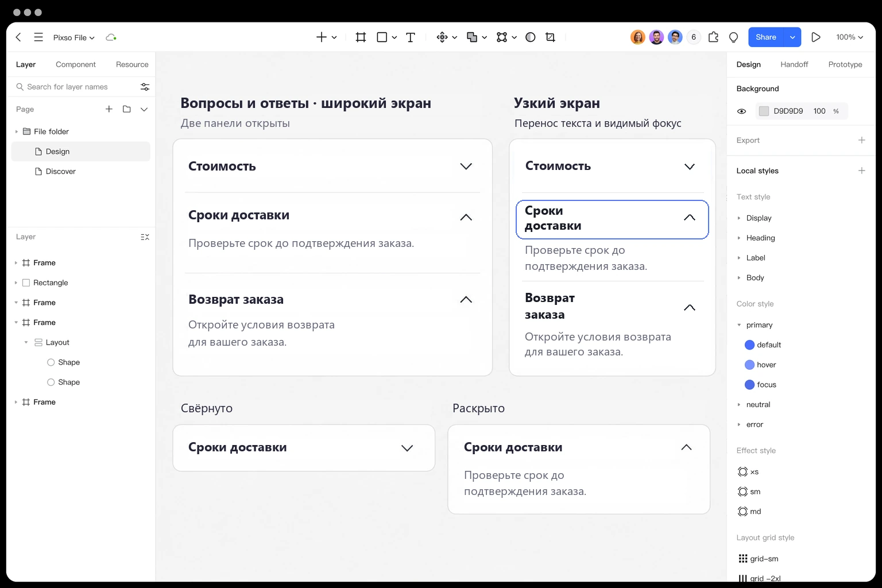Viewport: 882px width, 588px height.
Task: Expand the File folder tree item
Action: pos(17,131)
